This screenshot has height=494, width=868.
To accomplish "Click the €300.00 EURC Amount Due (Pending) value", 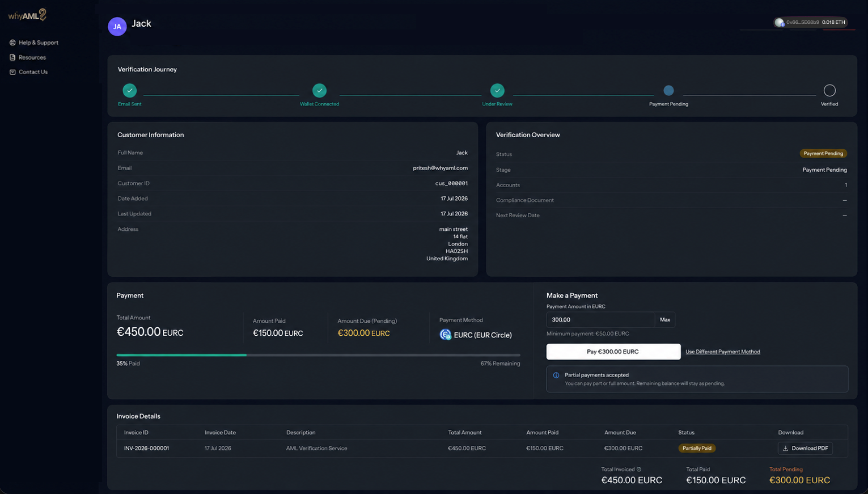I will [363, 333].
